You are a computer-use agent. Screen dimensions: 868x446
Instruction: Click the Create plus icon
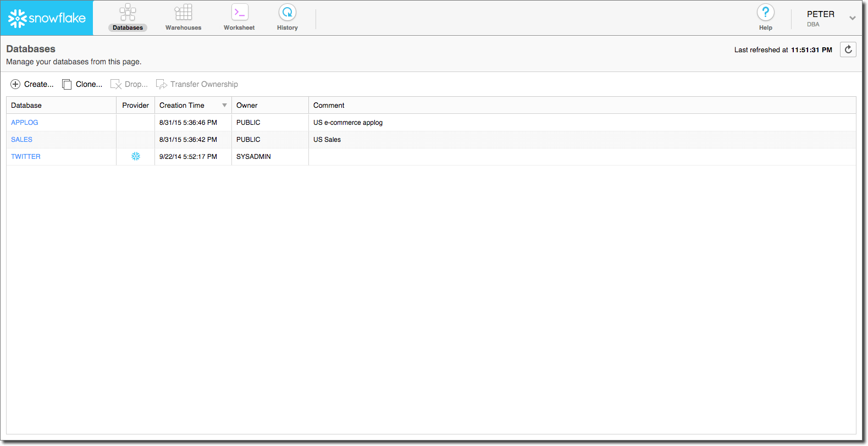tap(15, 84)
